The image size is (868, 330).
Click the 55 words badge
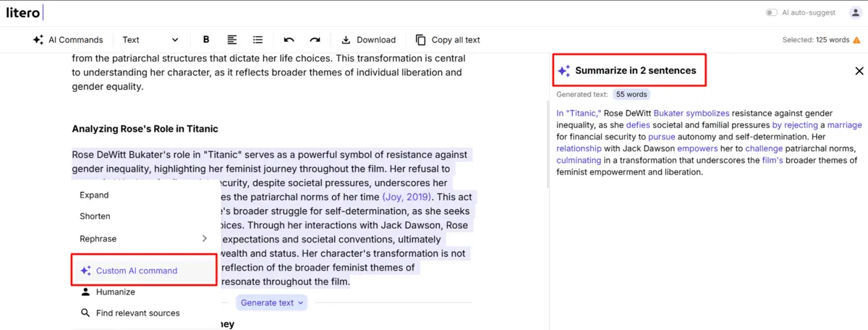pyautogui.click(x=631, y=95)
